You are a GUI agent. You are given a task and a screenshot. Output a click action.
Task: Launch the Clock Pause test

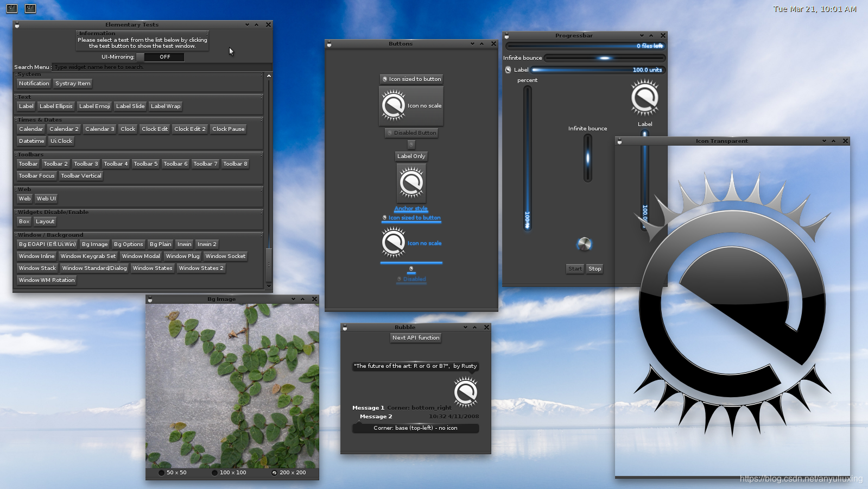click(228, 129)
